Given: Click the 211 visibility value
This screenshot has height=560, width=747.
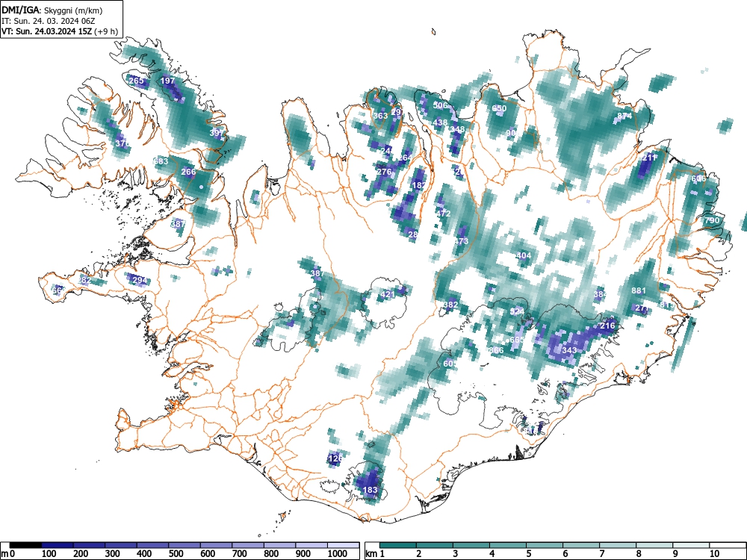Looking at the screenshot, I should (649, 157).
